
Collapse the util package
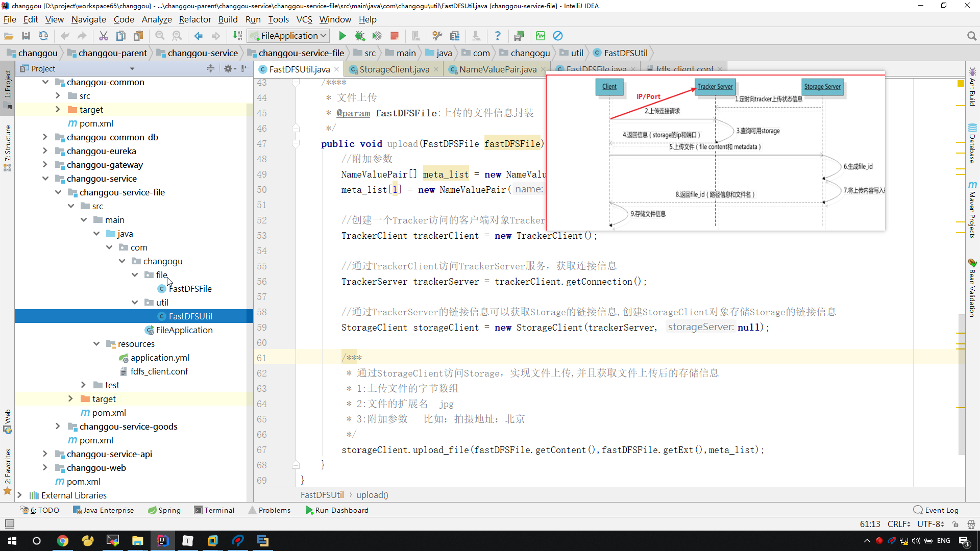pos(135,303)
